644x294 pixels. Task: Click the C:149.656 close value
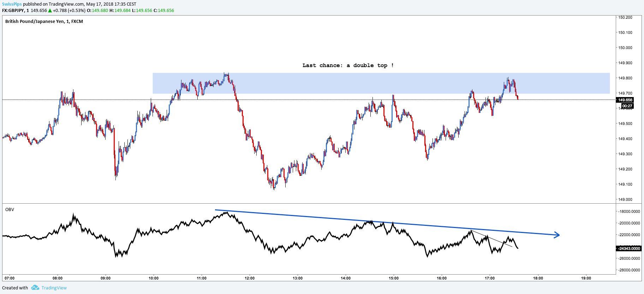[164, 11]
